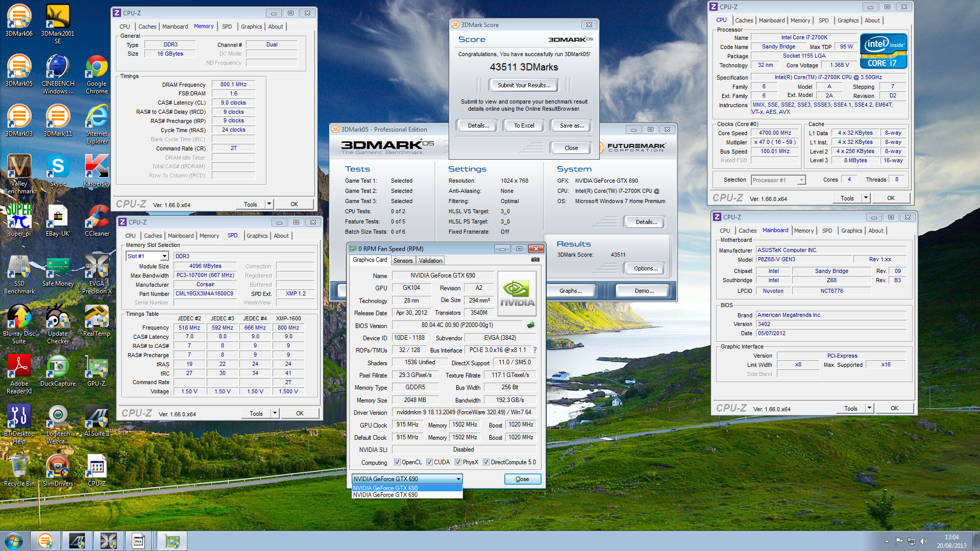The height and width of the screenshot is (551, 980).
Task: Open About tab in CPU tab CPU-Z window
Action: click(x=872, y=20)
